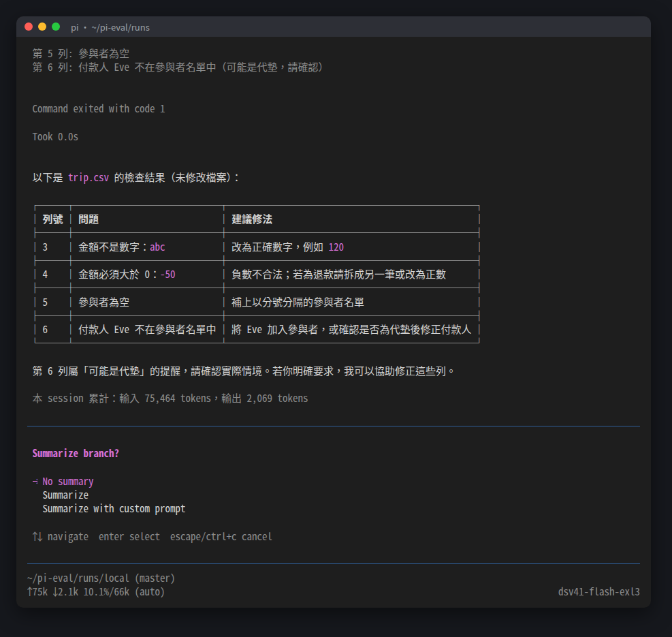Screen dimensions: 672x637
Task: Click the red close window button
Action: (x=29, y=27)
